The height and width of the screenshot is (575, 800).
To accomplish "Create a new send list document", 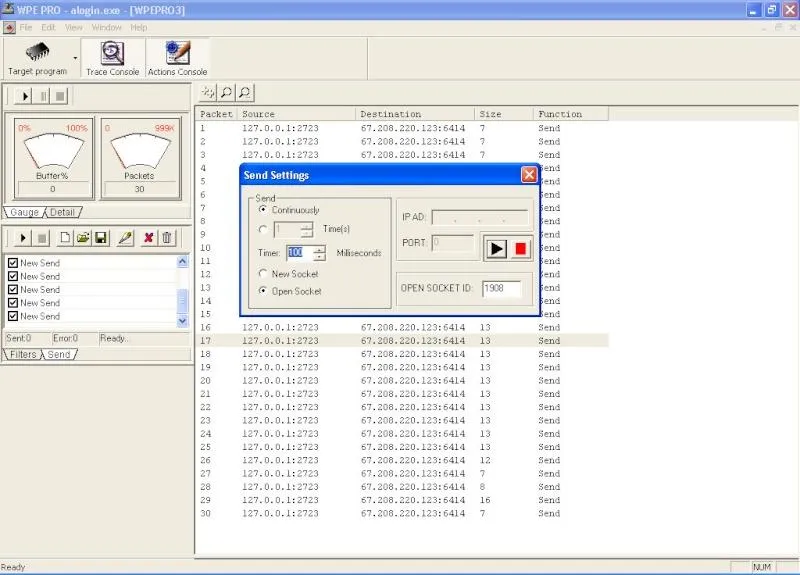I will click(x=65, y=238).
